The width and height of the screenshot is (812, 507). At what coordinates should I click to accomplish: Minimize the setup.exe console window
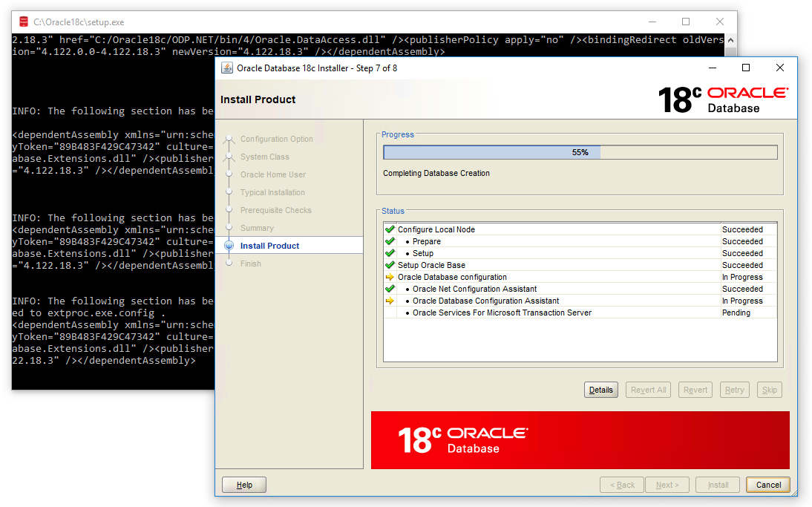pyautogui.click(x=652, y=22)
